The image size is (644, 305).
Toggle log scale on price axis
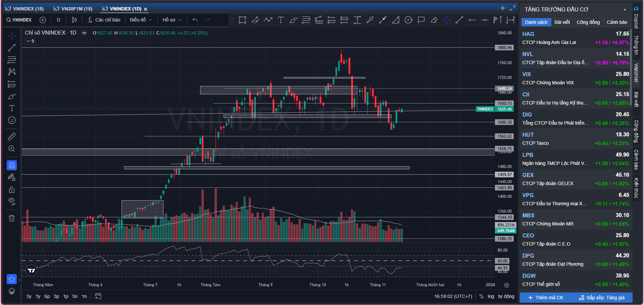click(491, 296)
